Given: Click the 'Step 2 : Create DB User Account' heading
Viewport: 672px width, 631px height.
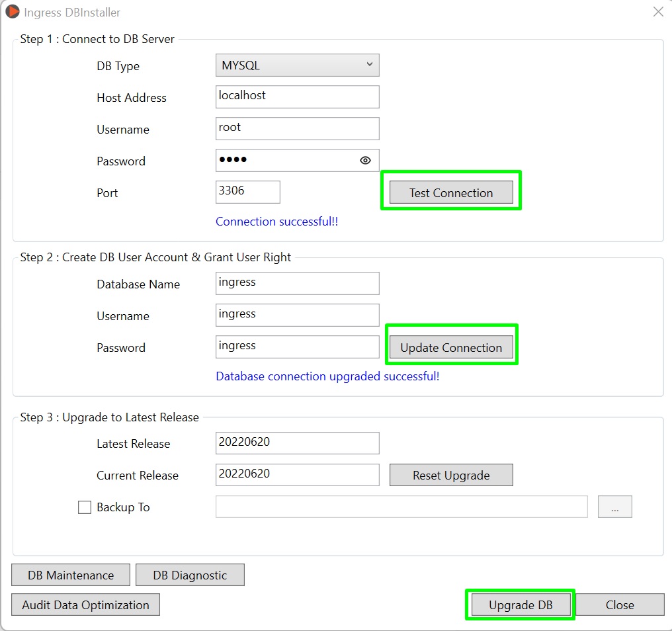Looking at the screenshot, I should coord(155,257).
